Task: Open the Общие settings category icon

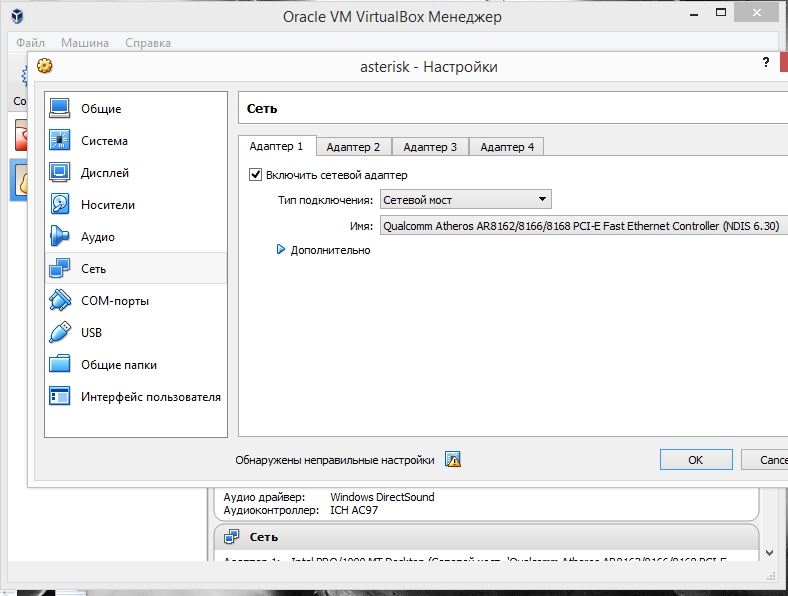Action: pos(60,108)
